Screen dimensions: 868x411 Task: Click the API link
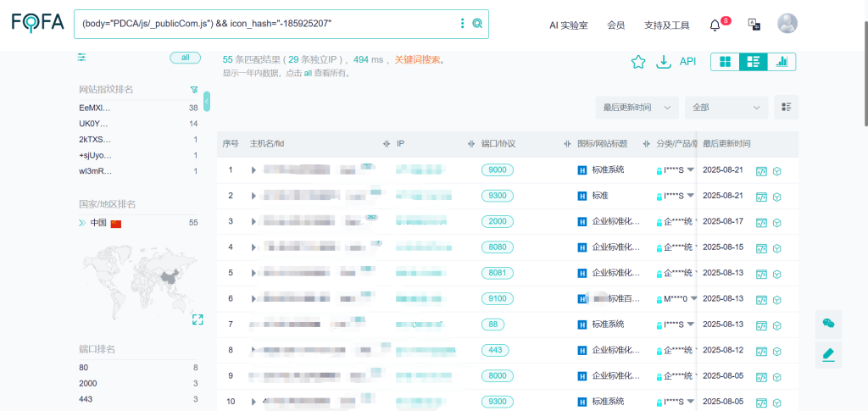pyautogui.click(x=687, y=62)
